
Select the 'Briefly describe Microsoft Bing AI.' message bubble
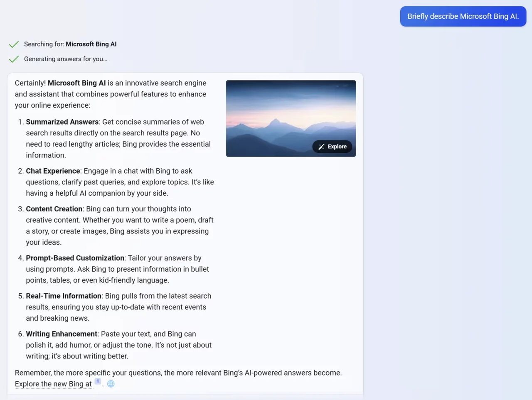pyautogui.click(x=463, y=16)
